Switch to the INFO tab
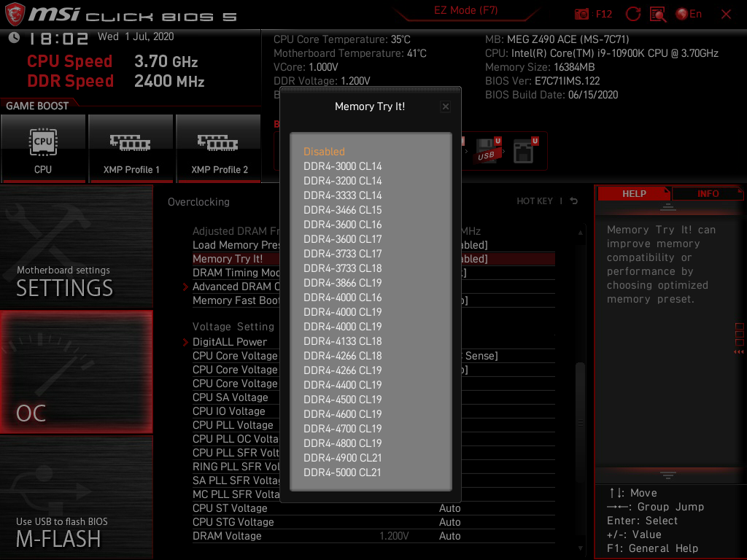Image resolution: width=747 pixels, height=560 pixels. click(707, 193)
